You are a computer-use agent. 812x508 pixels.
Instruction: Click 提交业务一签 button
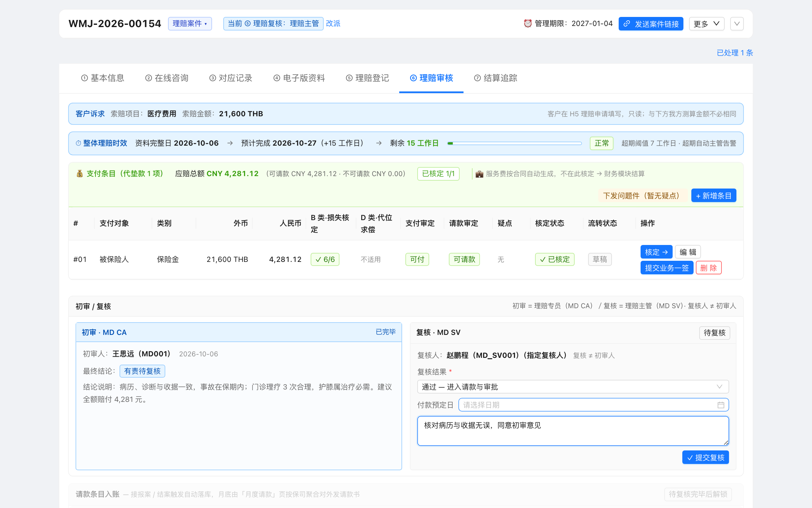667,268
